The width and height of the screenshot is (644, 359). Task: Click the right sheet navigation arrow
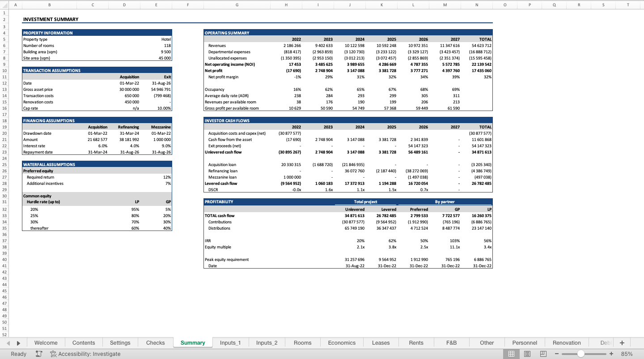coord(18,342)
